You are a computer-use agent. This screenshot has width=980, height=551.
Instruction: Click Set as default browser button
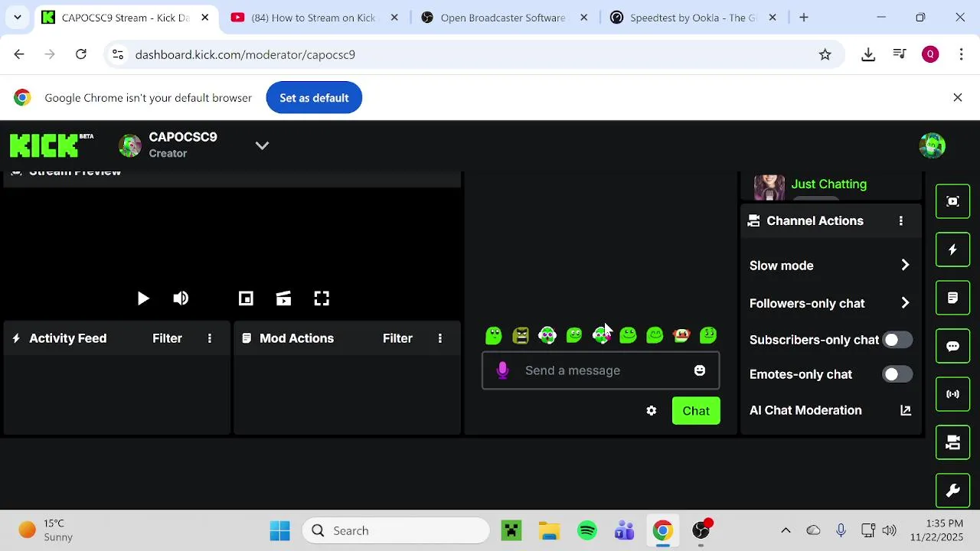pos(314,98)
